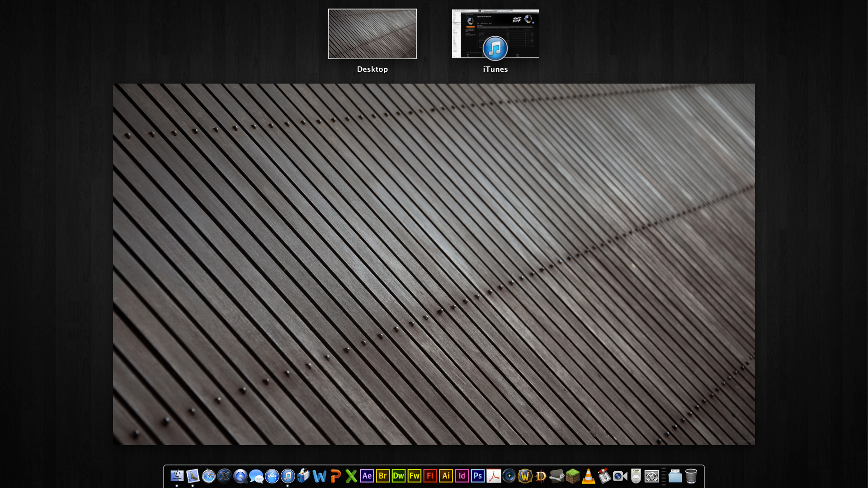Open Minecraft grass block icon
Image resolution: width=868 pixels, height=488 pixels.
click(x=572, y=476)
